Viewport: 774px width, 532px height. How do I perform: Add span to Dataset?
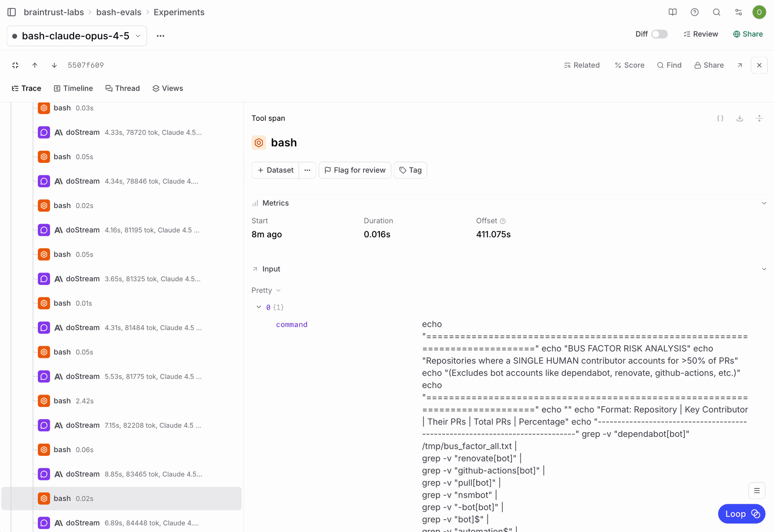tap(276, 170)
